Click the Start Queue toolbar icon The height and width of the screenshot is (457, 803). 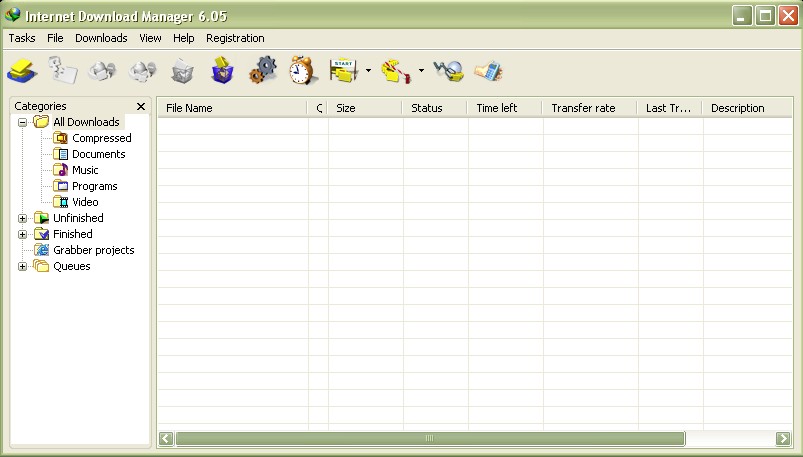coord(344,71)
